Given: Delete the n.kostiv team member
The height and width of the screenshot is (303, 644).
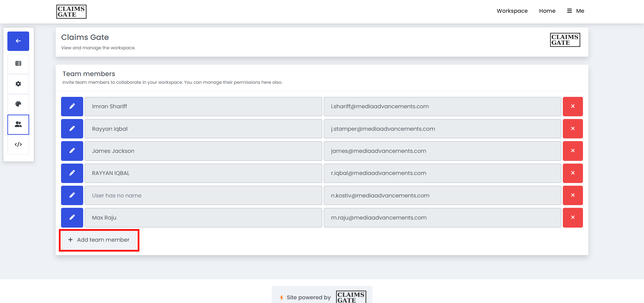Looking at the screenshot, I should 573,195.
